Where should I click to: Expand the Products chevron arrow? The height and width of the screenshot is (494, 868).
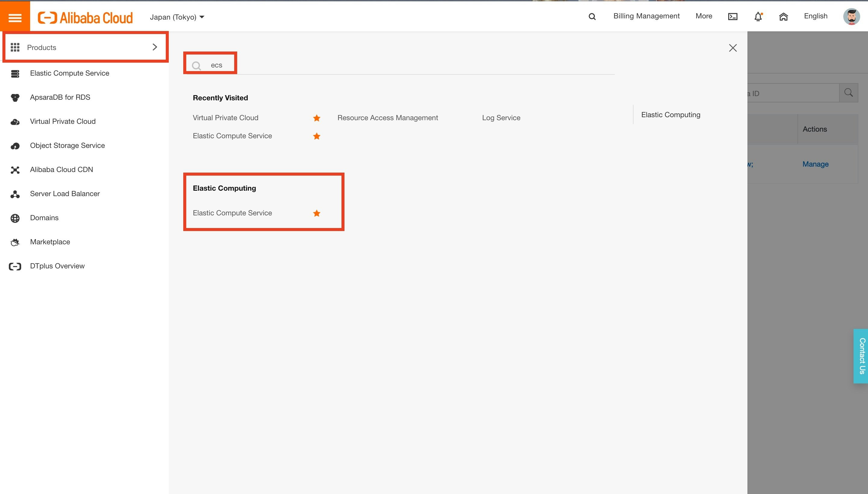tap(155, 47)
